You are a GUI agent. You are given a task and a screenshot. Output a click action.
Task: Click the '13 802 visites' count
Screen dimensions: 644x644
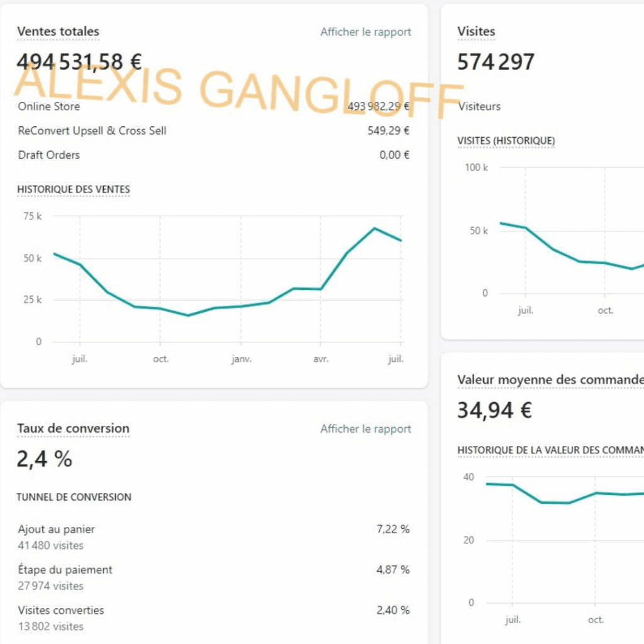pyautogui.click(x=50, y=627)
